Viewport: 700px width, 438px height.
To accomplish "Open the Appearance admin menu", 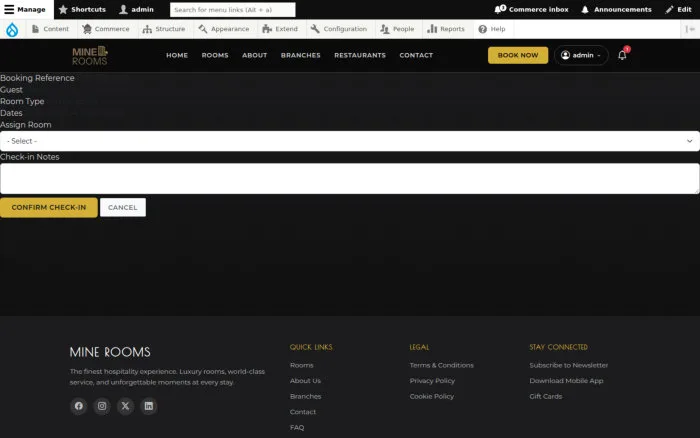I will (x=224, y=29).
